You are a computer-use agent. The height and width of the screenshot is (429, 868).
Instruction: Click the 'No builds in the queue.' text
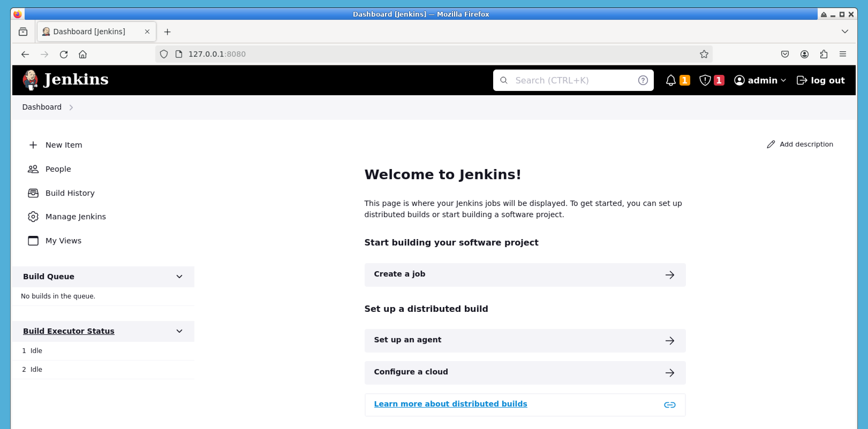coord(58,296)
